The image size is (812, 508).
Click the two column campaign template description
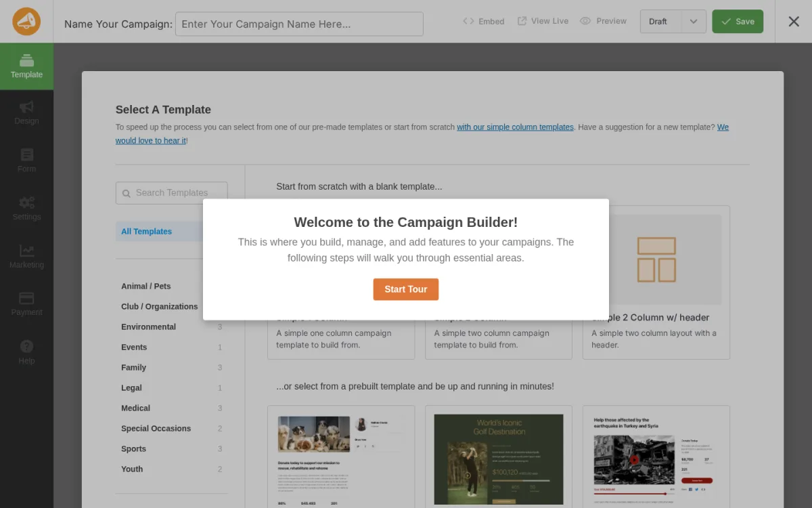pos(492,339)
